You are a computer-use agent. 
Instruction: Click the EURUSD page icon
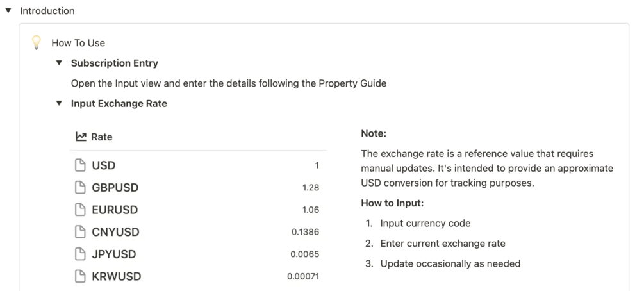[80, 210]
